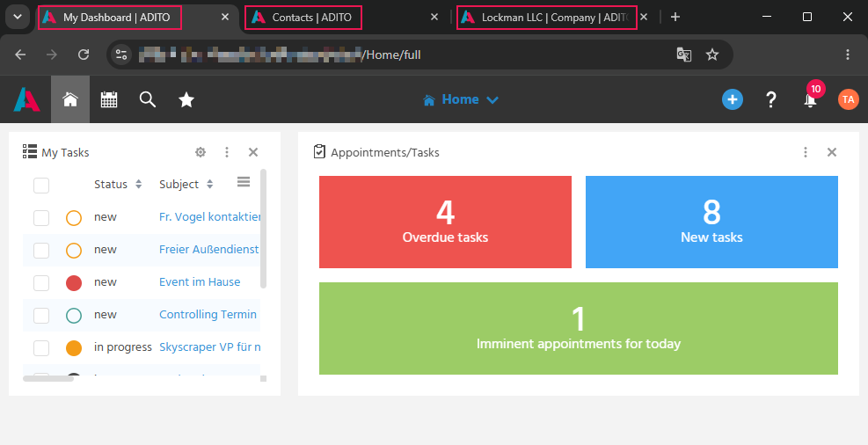The width and height of the screenshot is (868, 445).
Task: Open the Home dashboard icon in ADITO navbar
Action: point(70,99)
